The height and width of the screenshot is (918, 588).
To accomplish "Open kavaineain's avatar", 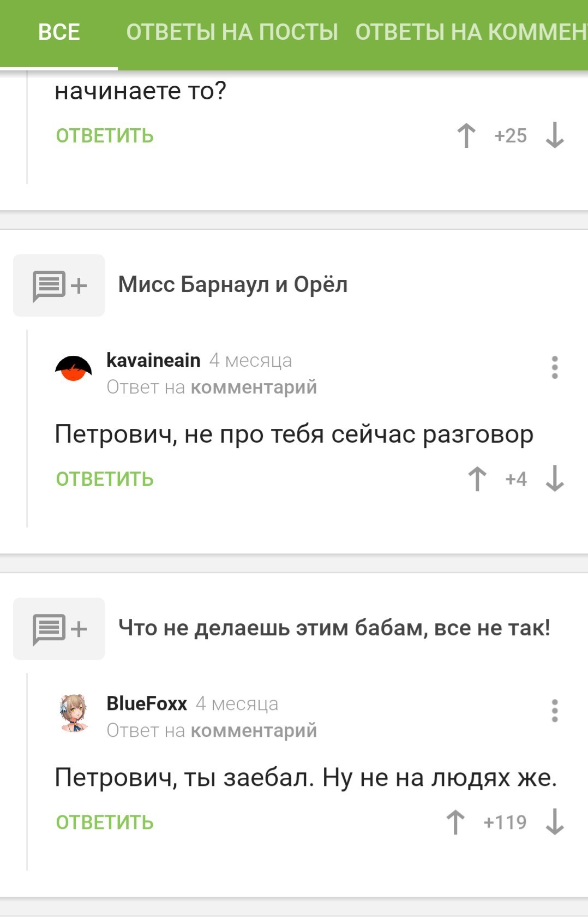I will 74,368.
